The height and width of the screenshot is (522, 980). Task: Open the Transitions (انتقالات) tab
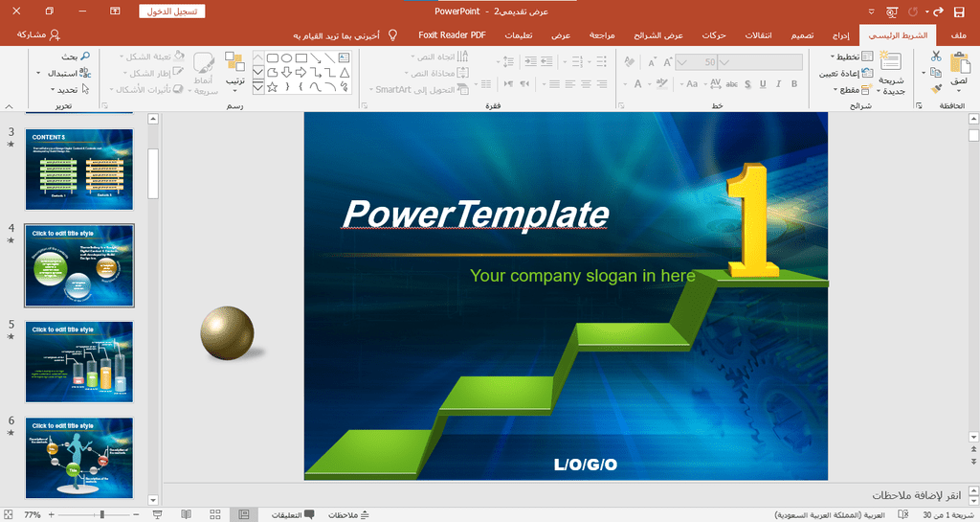758,35
